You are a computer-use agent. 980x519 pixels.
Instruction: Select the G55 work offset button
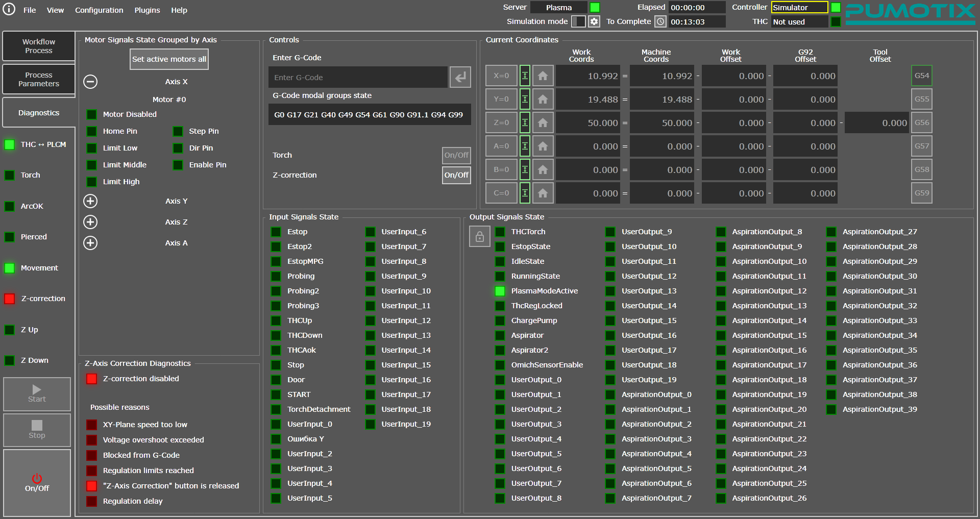coord(921,99)
